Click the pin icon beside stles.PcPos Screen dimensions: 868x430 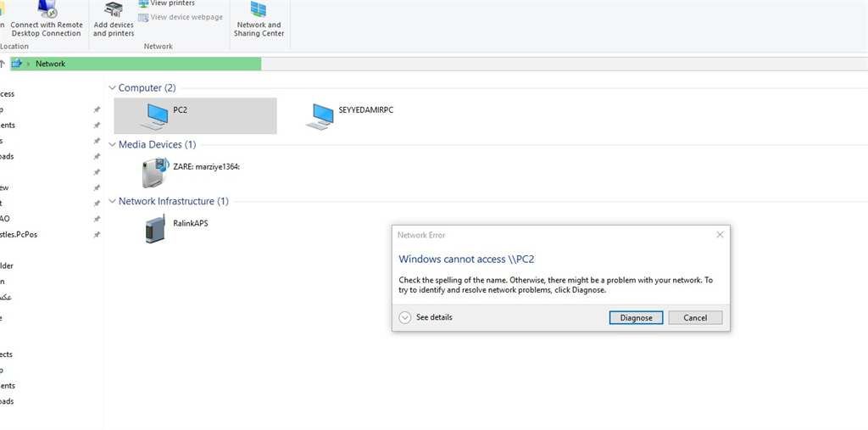(x=97, y=234)
